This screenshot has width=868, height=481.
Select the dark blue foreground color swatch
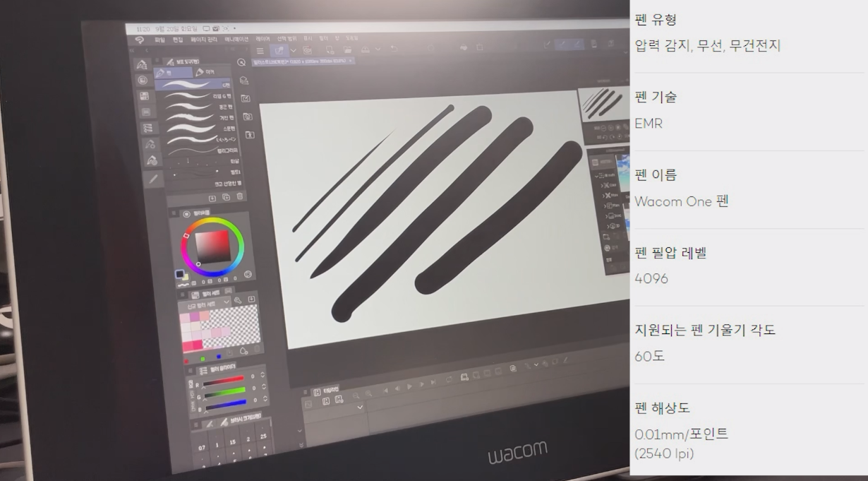coord(180,273)
